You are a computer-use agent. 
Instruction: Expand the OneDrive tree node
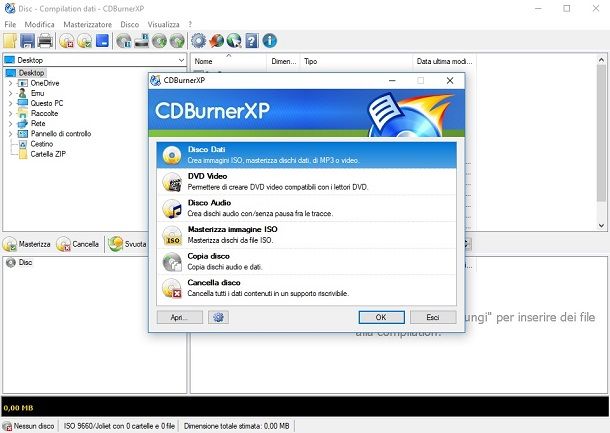[x=11, y=83]
